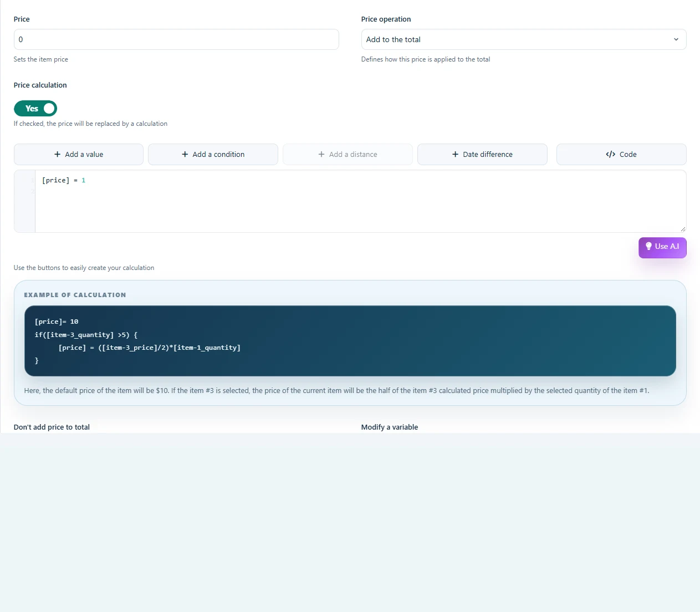
Task: Click the disabled Add a distance button
Action: tap(348, 155)
